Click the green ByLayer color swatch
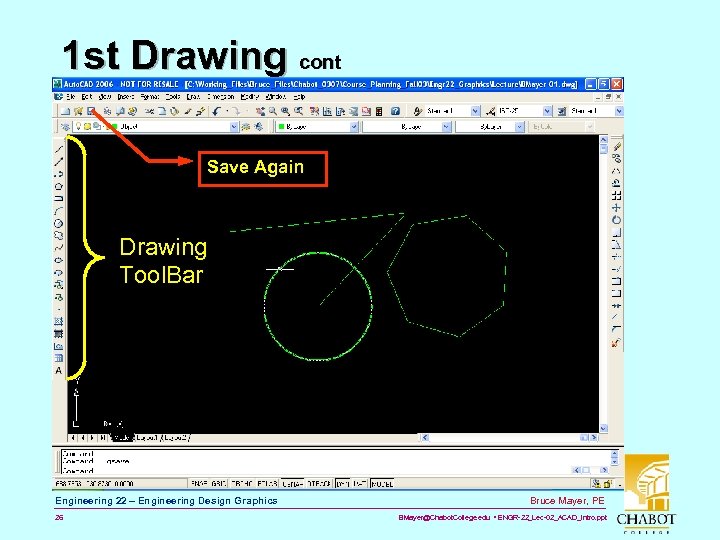Image resolution: width=720 pixels, height=540 pixels. click(x=281, y=127)
